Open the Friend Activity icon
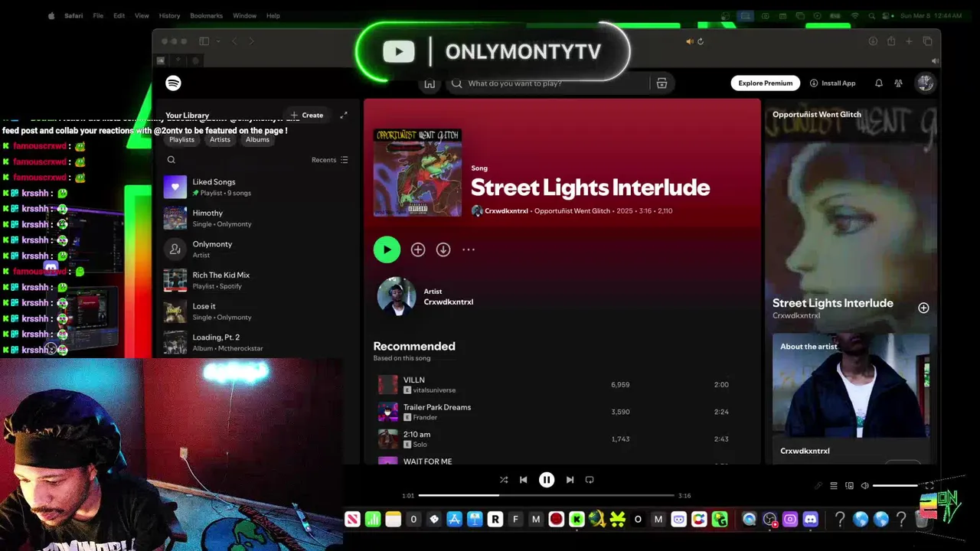This screenshot has width=980, height=551. click(x=899, y=83)
